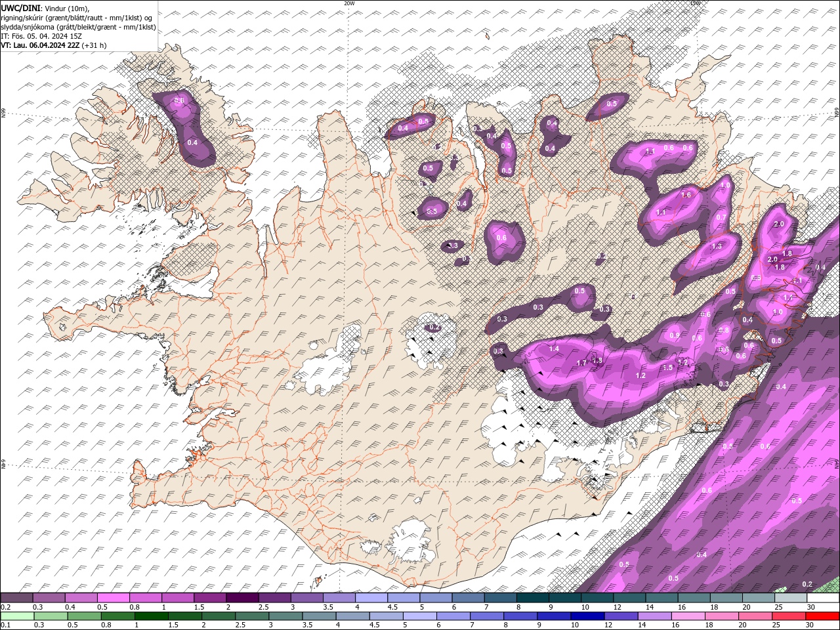Click the light pink swatch starting at 16 in lower legend

[x=688, y=616]
